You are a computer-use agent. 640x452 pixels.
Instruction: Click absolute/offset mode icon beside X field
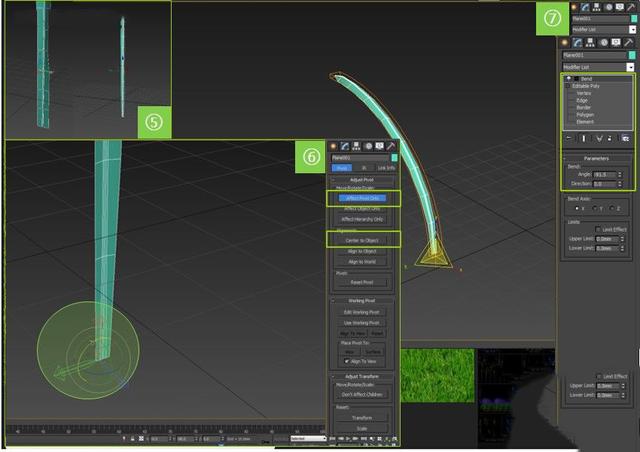pos(141,439)
